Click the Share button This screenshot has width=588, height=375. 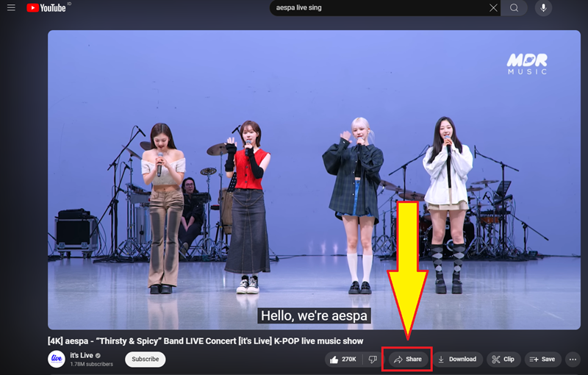pos(409,360)
